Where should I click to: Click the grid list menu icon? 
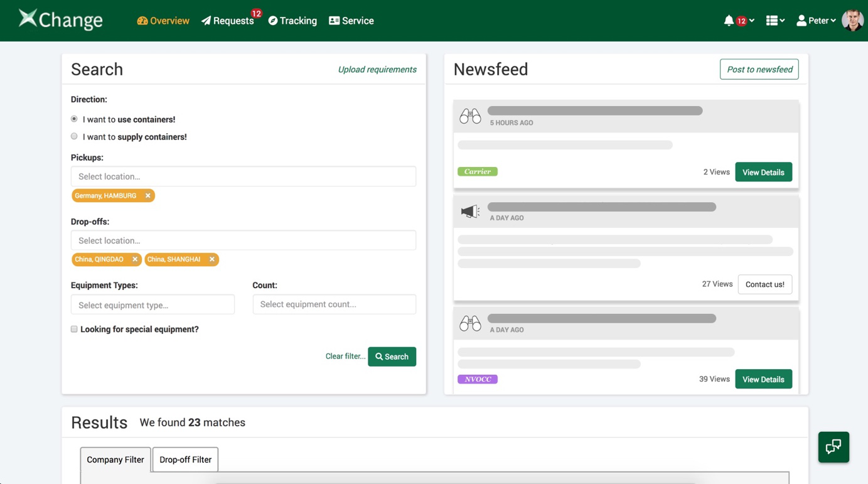pos(775,21)
